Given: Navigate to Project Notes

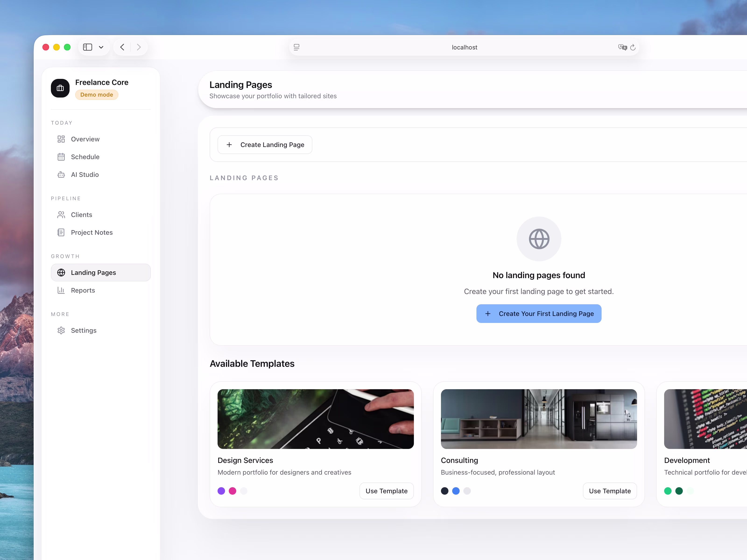Looking at the screenshot, I should (92, 233).
